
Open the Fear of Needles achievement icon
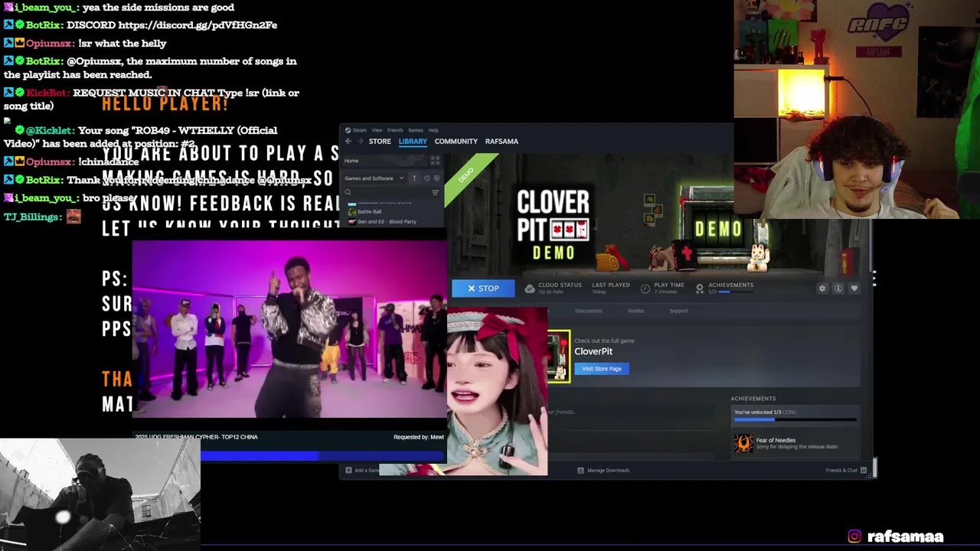tap(743, 443)
